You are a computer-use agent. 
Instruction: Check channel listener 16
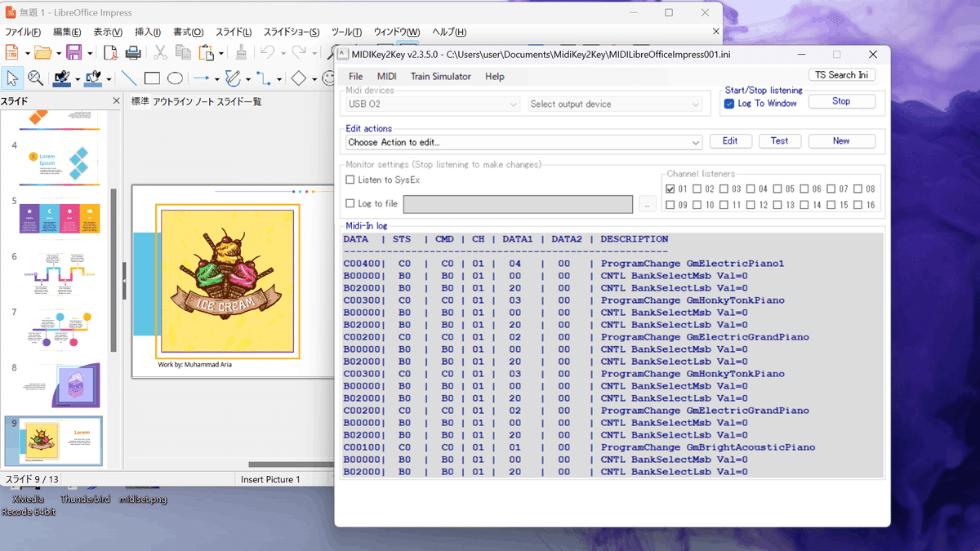857,205
